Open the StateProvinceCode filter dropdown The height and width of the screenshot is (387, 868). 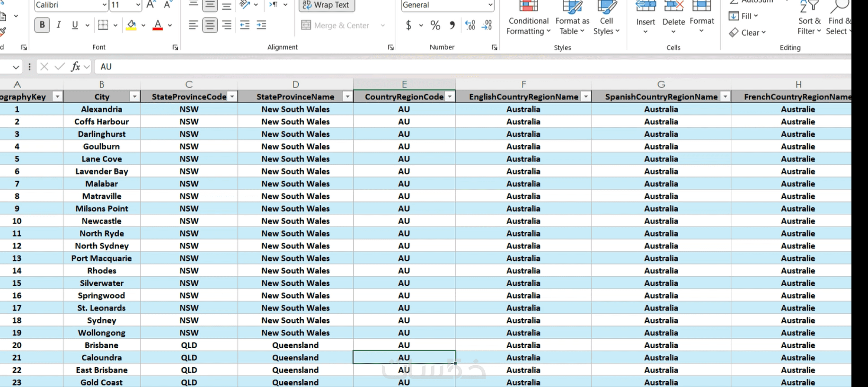coord(232,97)
